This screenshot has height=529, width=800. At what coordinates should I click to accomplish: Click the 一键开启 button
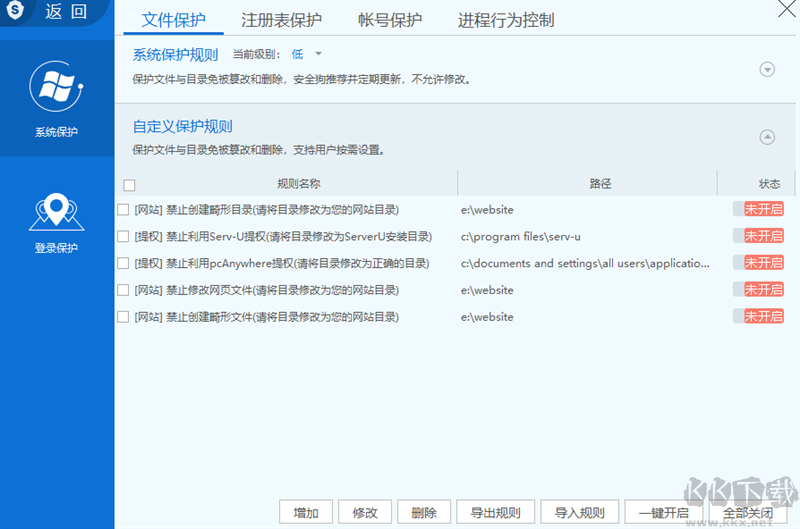[x=663, y=512]
